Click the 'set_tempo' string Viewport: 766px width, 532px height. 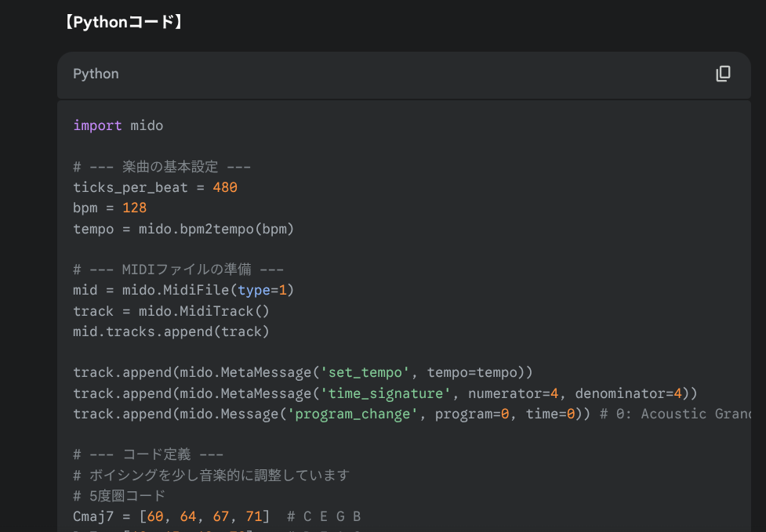(365, 372)
